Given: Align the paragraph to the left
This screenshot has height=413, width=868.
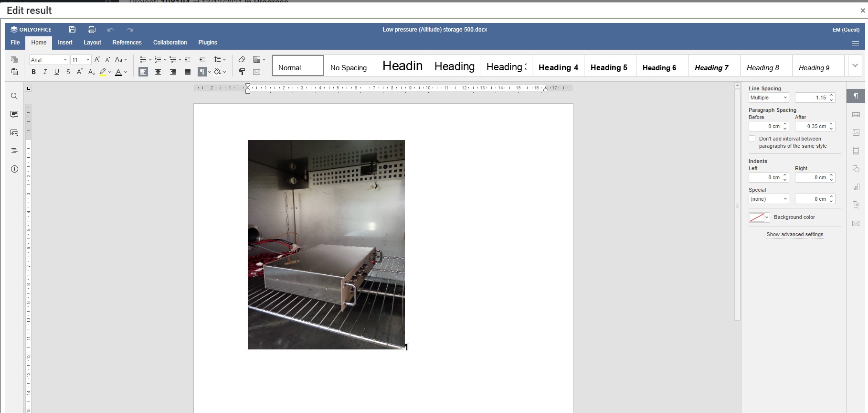Looking at the screenshot, I should 143,72.
